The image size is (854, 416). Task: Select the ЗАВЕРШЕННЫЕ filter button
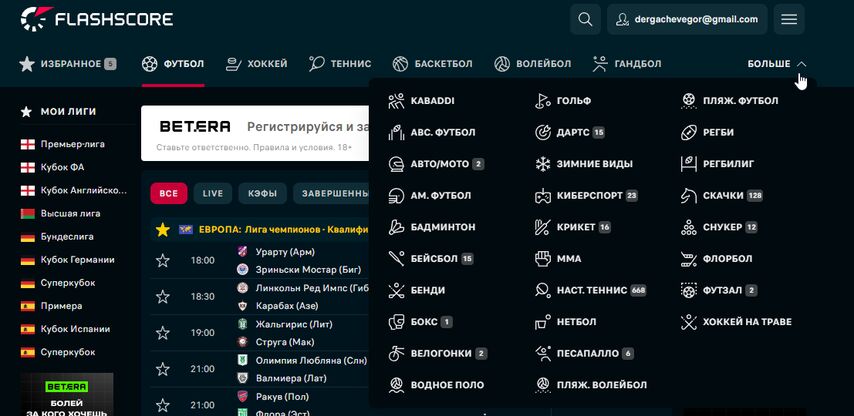click(x=332, y=193)
